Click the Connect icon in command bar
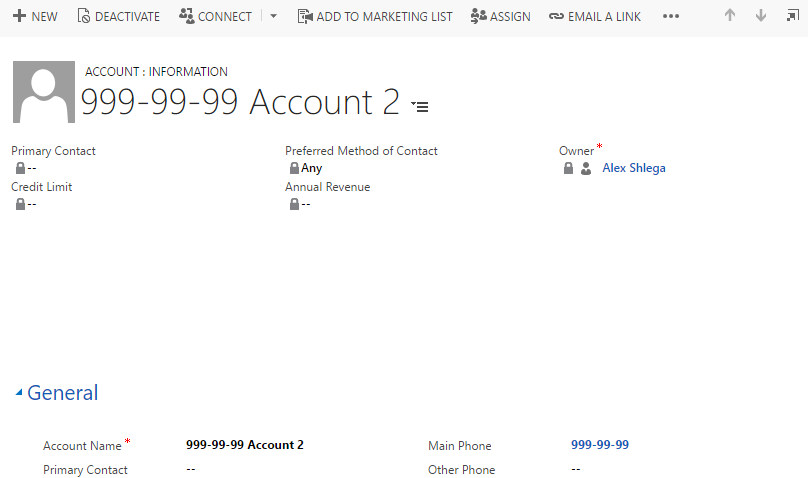 186,16
